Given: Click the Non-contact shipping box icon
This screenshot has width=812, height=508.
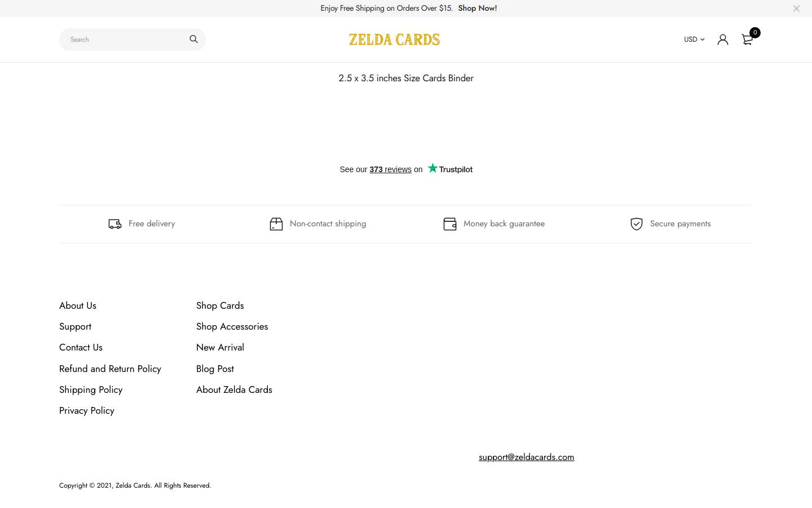Looking at the screenshot, I should coord(276,224).
